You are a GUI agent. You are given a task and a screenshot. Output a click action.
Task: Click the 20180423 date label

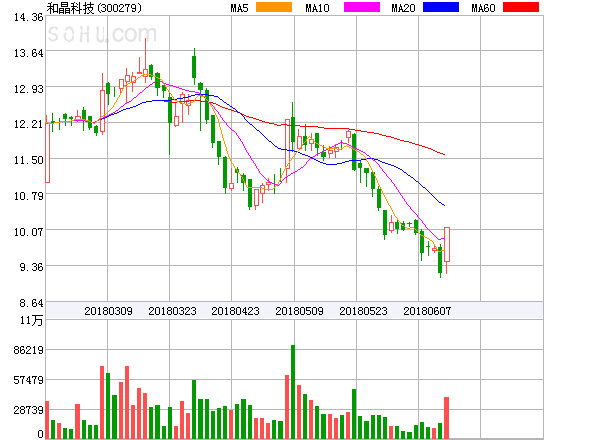point(235,311)
